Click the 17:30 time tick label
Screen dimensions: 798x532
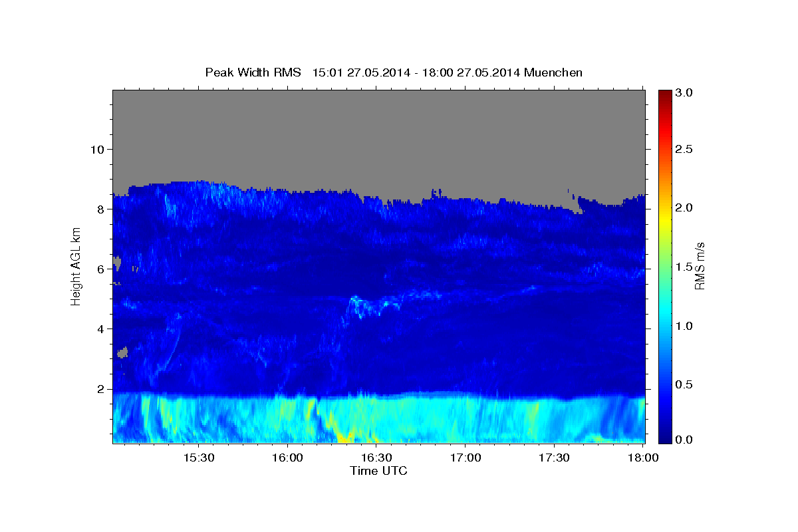click(554, 458)
